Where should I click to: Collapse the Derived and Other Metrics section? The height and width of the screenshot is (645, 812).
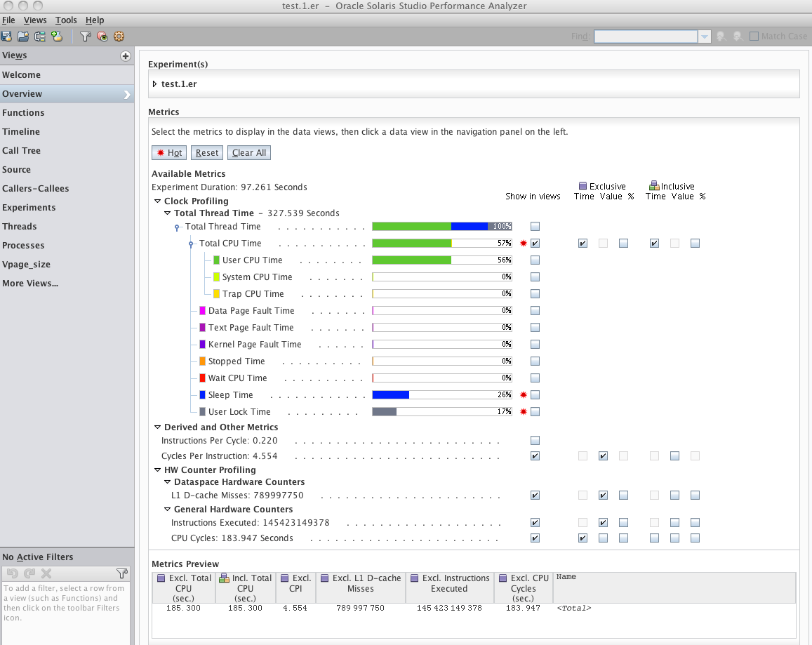tap(157, 427)
